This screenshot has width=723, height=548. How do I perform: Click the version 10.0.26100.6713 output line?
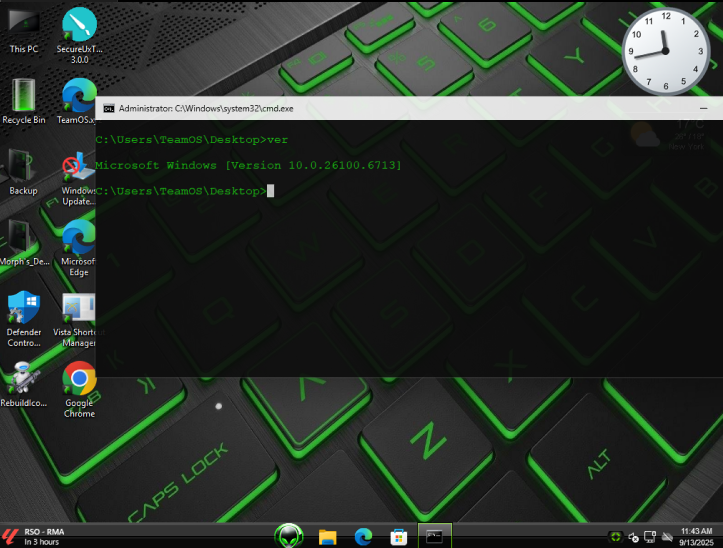point(248,165)
